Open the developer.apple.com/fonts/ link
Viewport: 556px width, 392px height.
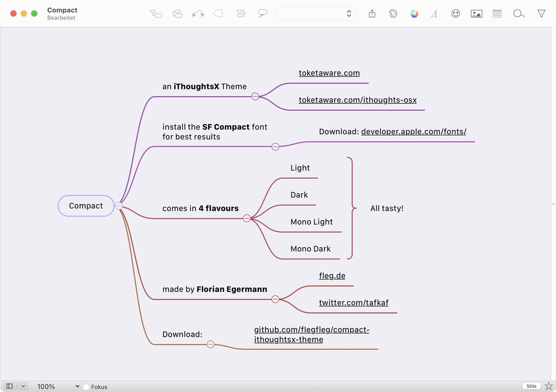[414, 132]
